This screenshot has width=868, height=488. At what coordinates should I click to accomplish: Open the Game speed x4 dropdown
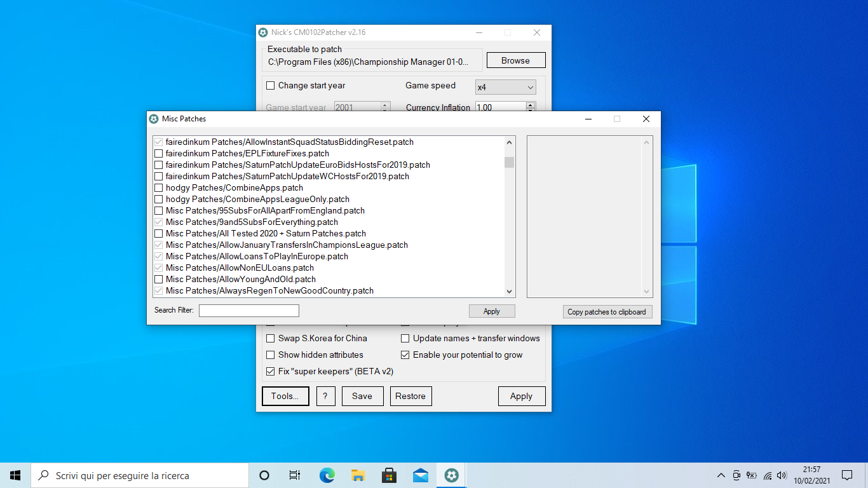(506, 87)
